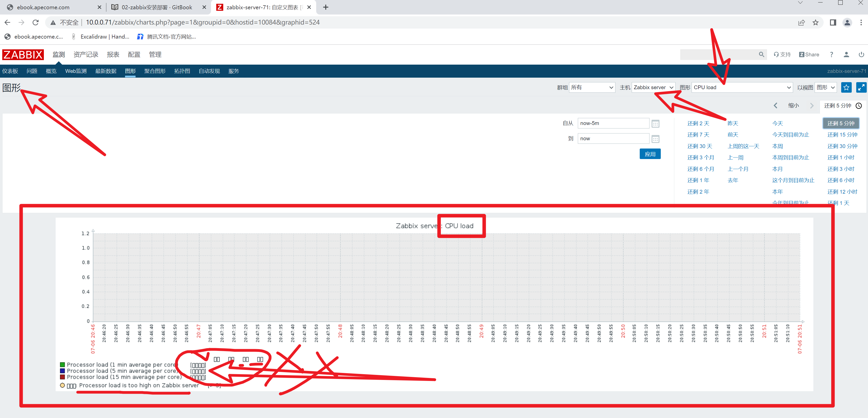This screenshot has width=868, height=418.
Task: Open tab search chevron in title bar
Action: click(800, 3)
